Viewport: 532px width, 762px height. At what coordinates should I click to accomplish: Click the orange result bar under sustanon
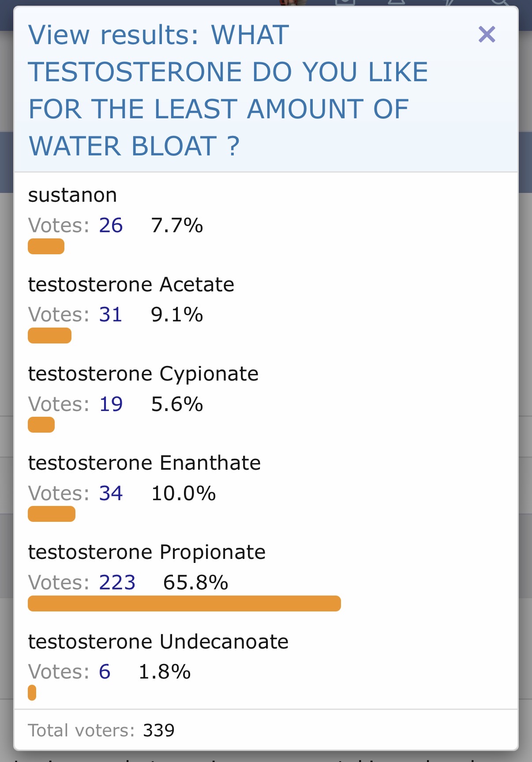[x=46, y=246]
